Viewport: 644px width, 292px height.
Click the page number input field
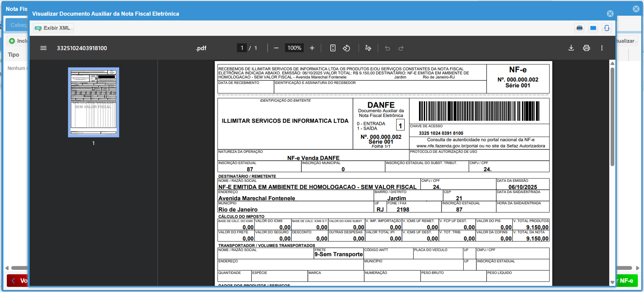click(242, 48)
